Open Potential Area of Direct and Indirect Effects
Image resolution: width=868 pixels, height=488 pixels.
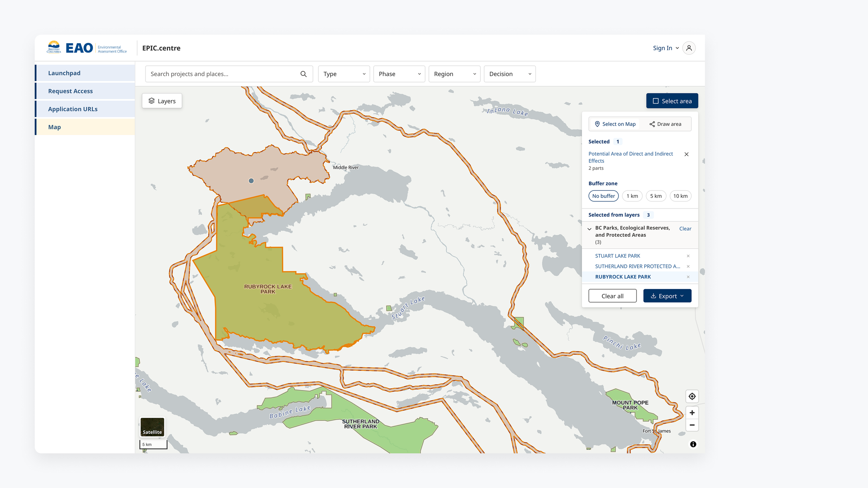coord(631,157)
